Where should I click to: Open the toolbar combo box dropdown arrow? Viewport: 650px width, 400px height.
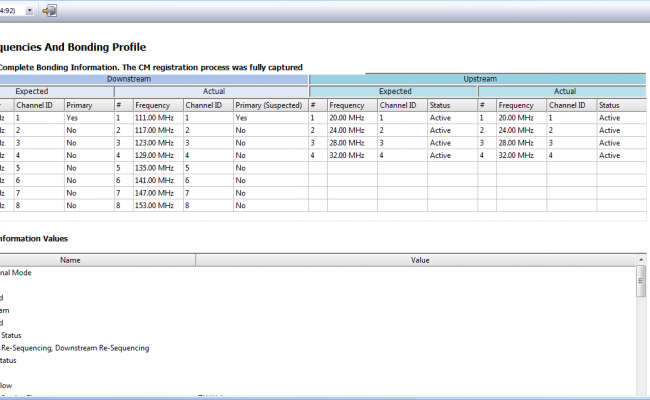[27, 10]
